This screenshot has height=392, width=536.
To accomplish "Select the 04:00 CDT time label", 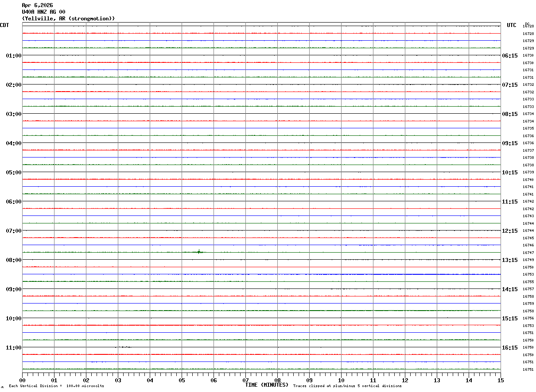I will [14, 143].
